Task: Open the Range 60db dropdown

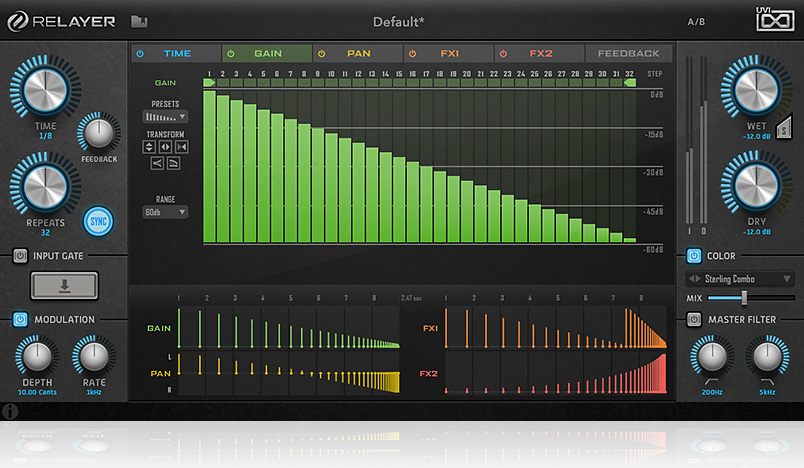Action: point(165,212)
